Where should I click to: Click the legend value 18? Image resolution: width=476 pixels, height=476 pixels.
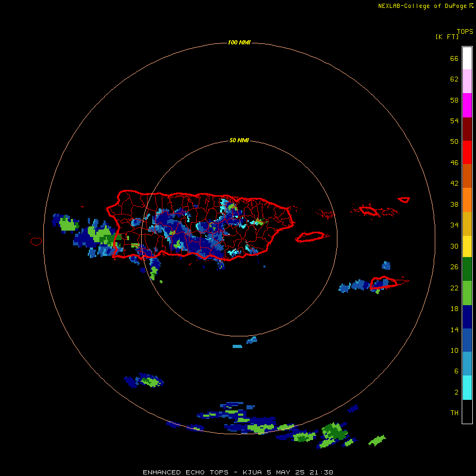click(x=454, y=309)
